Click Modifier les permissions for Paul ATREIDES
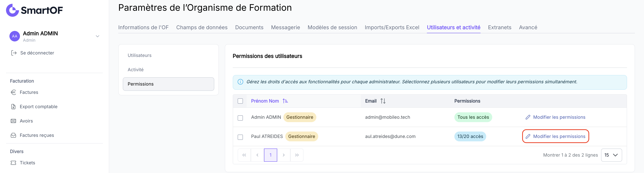Image resolution: width=644 pixels, height=173 pixels. point(555,136)
